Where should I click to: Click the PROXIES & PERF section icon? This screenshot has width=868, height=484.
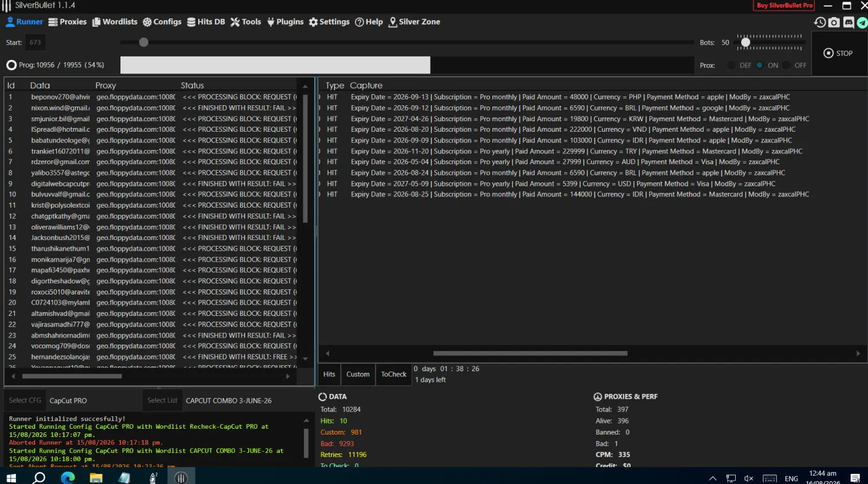598,397
